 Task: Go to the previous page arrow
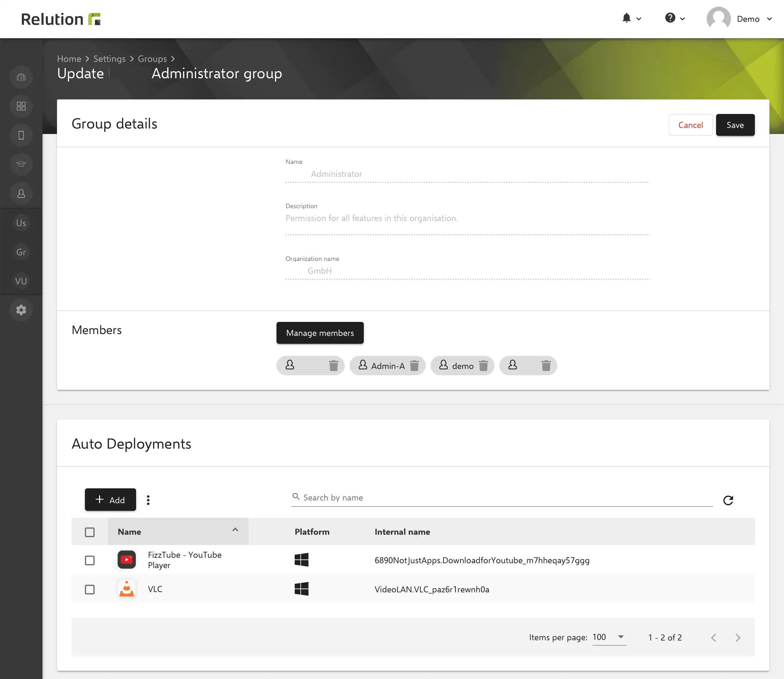714,638
